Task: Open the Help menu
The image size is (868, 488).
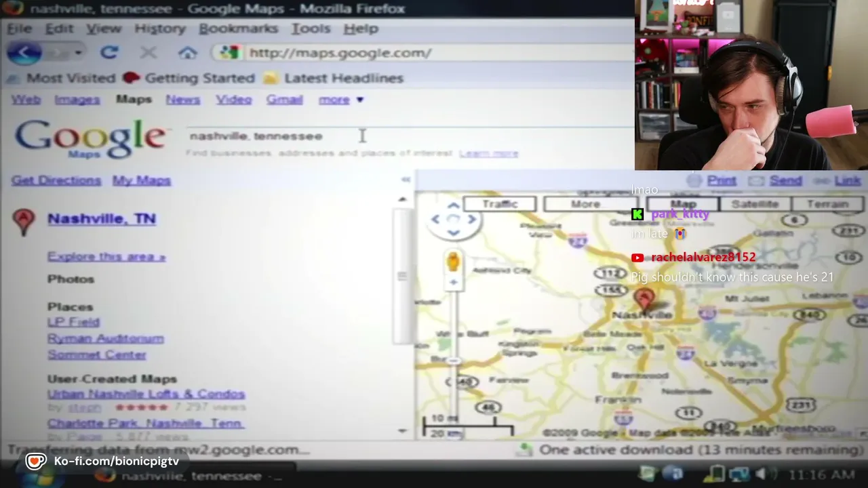Action: pos(361,28)
